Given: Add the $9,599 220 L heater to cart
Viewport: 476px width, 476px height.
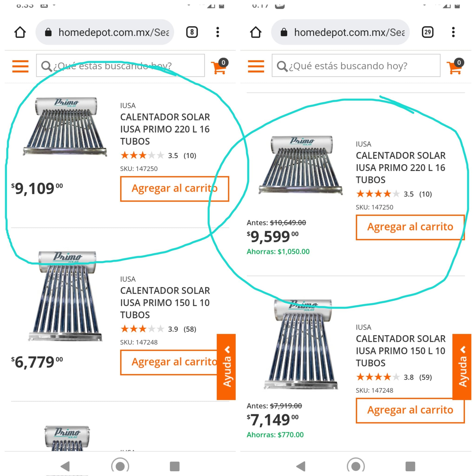Looking at the screenshot, I should (410, 227).
